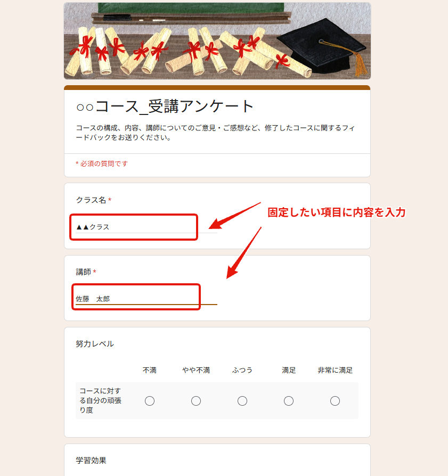Select 満足 radio for 努力レベル

[x=289, y=401]
